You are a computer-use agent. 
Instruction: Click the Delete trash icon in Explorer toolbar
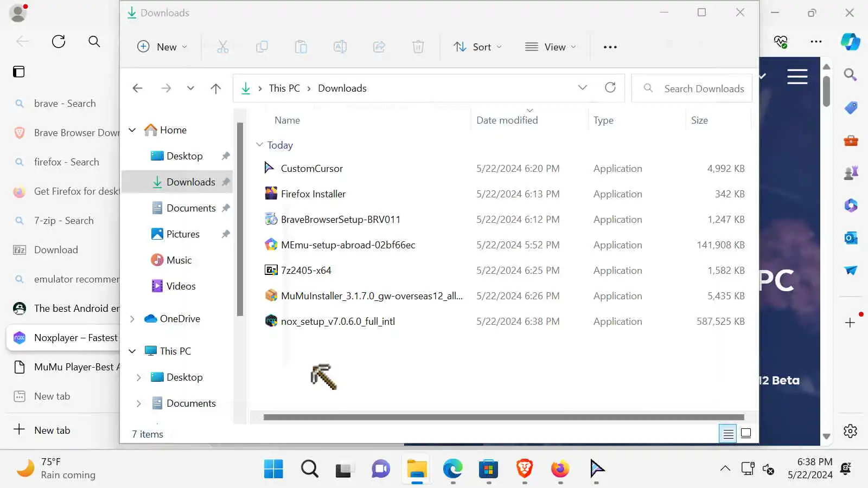[418, 47]
